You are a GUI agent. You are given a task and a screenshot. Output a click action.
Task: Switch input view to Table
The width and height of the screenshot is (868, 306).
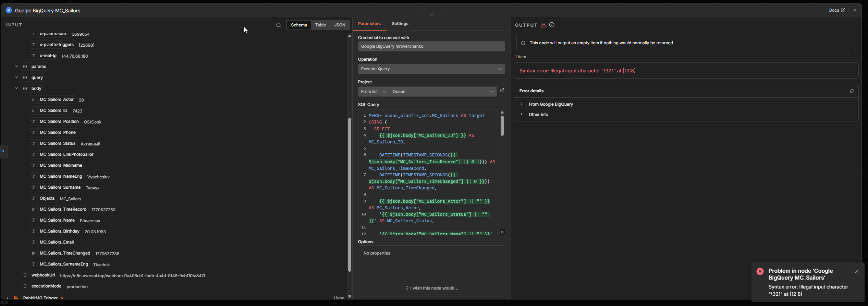320,25
